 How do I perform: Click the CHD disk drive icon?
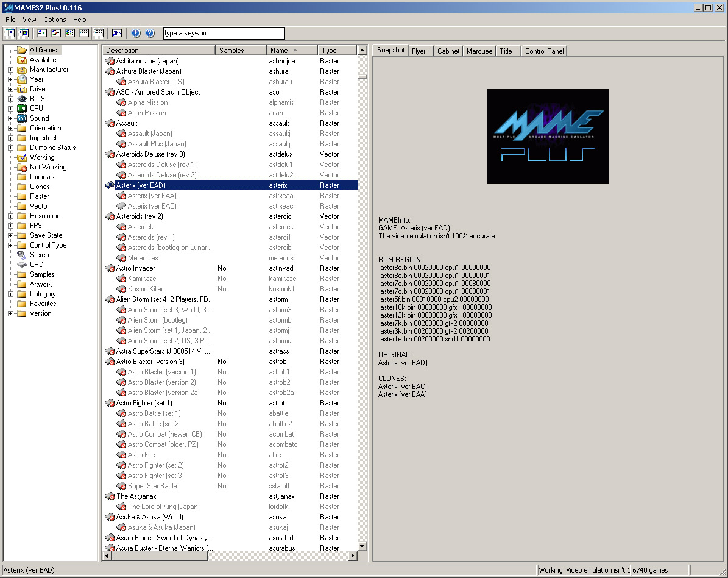(22, 265)
